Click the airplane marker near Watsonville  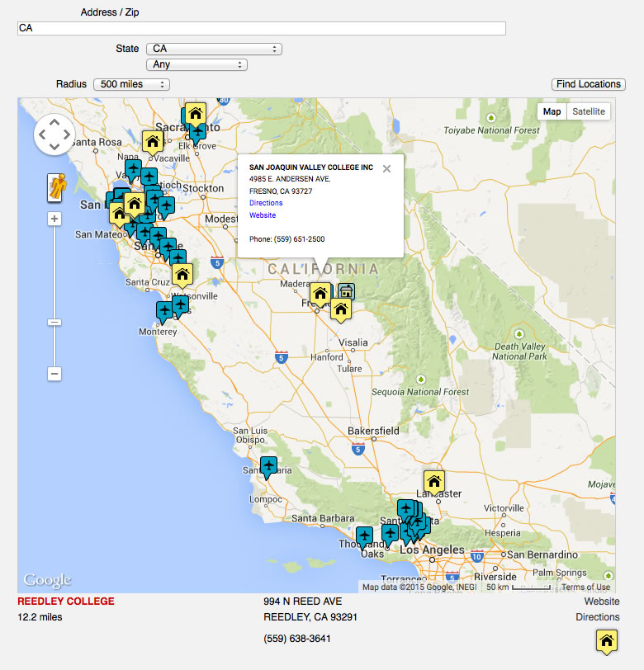(x=181, y=306)
